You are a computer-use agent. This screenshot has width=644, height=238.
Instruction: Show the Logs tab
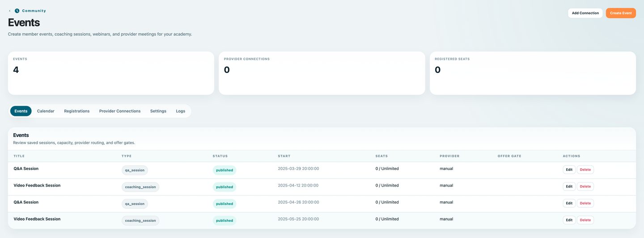[x=180, y=111]
